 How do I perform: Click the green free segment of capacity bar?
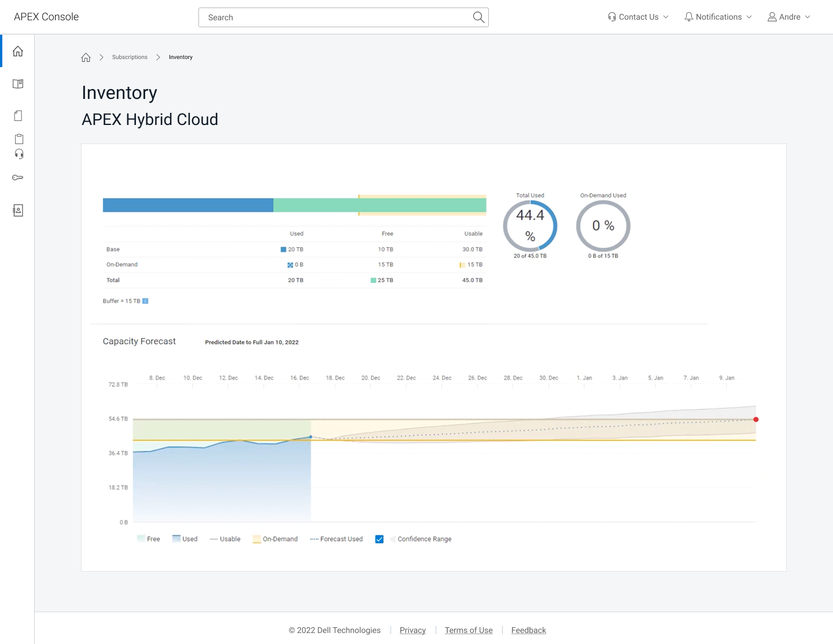point(379,205)
